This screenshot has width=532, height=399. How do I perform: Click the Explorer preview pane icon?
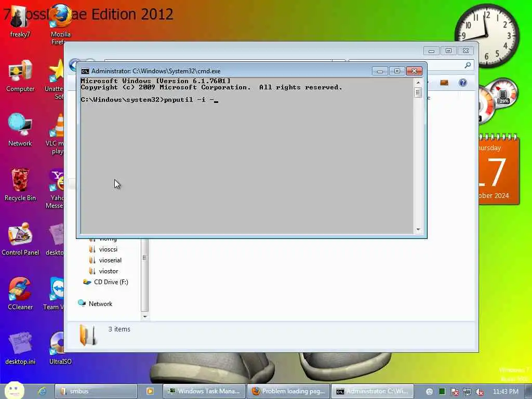pyautogui.click(x=444, y=83)
